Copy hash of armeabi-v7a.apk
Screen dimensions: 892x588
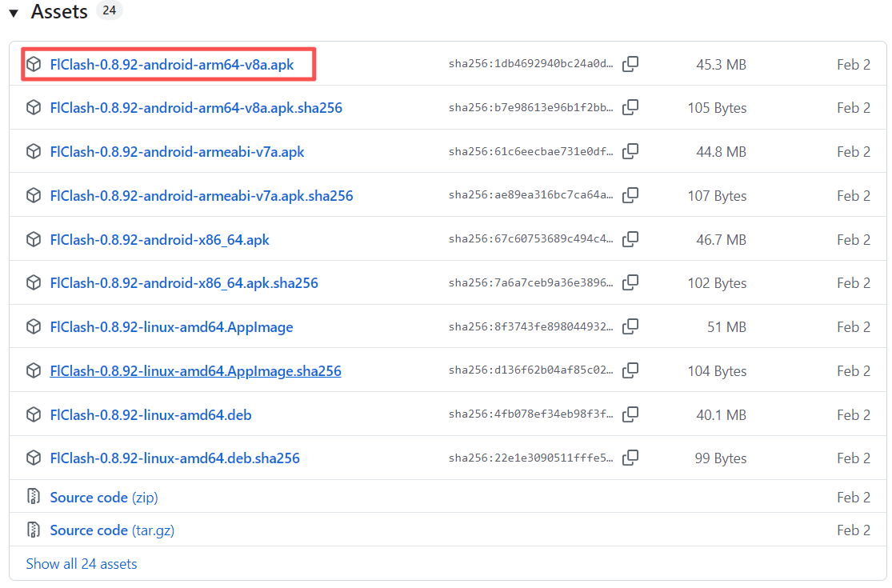630,151
